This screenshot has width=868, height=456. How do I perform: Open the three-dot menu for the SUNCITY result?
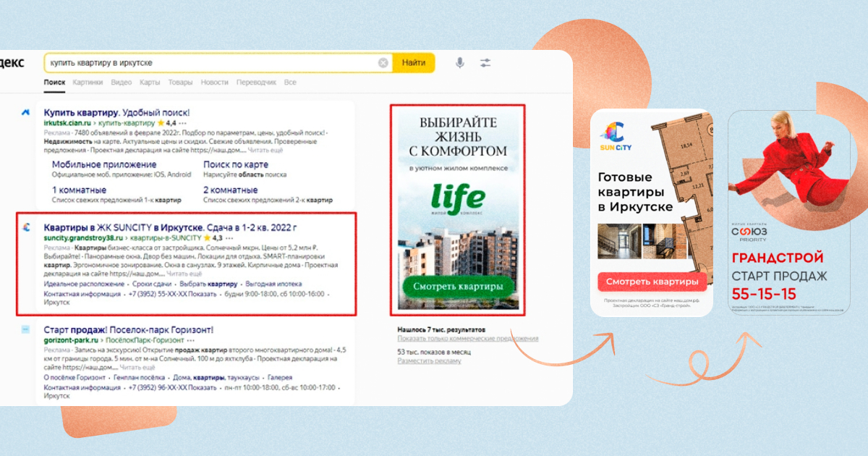pyautogui.click(x=230, y=237)
